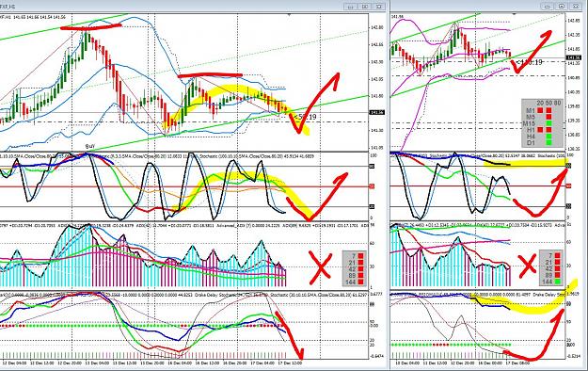Click the 144 period entry in left ADX legend
588x371 pixels.
point(354,282)
